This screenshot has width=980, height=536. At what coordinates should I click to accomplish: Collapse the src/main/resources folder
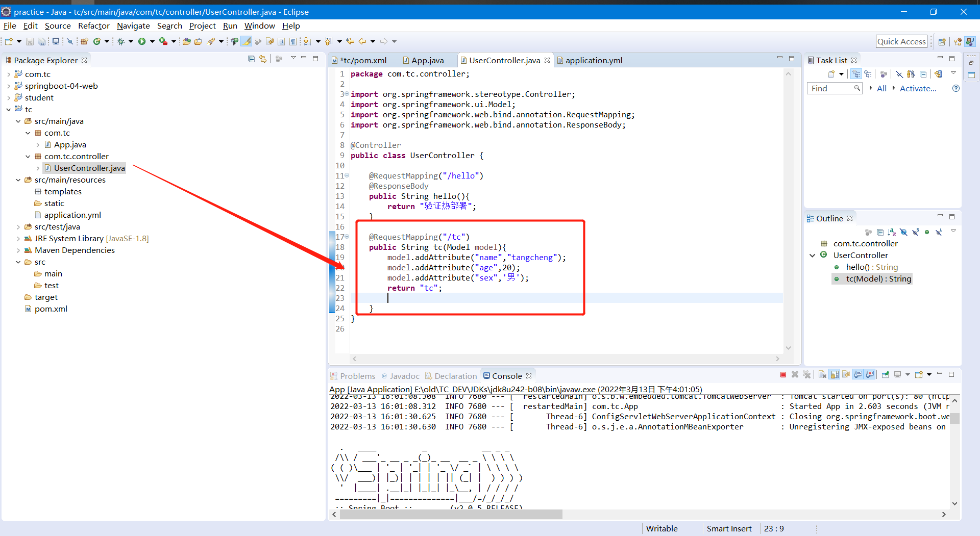pos(18,180)
